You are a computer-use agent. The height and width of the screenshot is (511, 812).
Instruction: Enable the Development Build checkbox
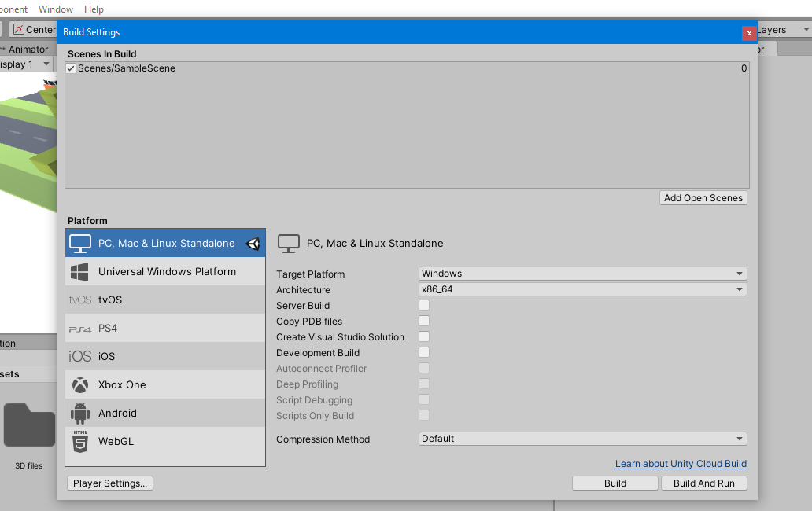tap(424, 352)
